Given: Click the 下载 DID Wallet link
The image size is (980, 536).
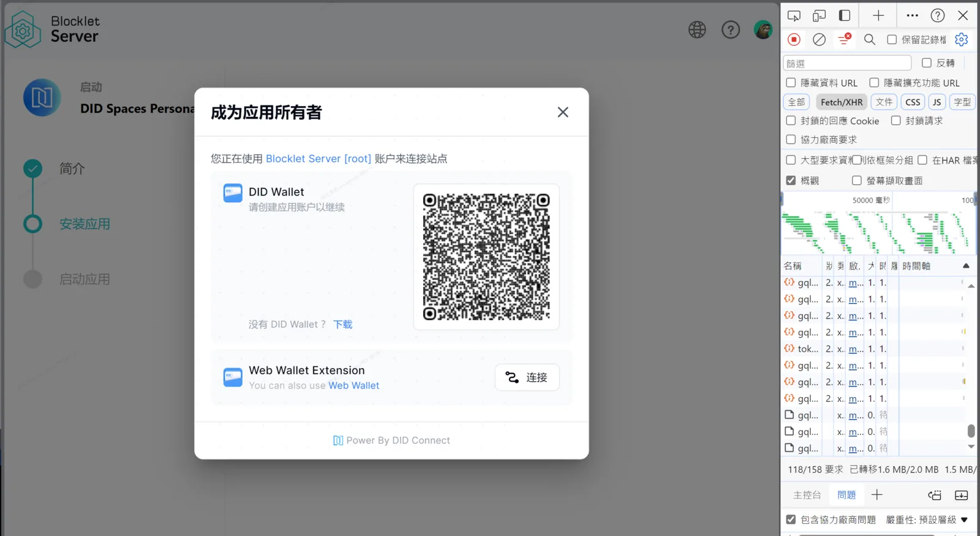Looking at the screenshot, I should 343,325.
